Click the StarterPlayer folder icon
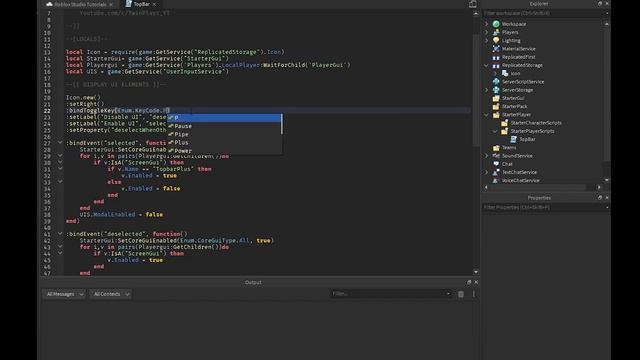 496,114
